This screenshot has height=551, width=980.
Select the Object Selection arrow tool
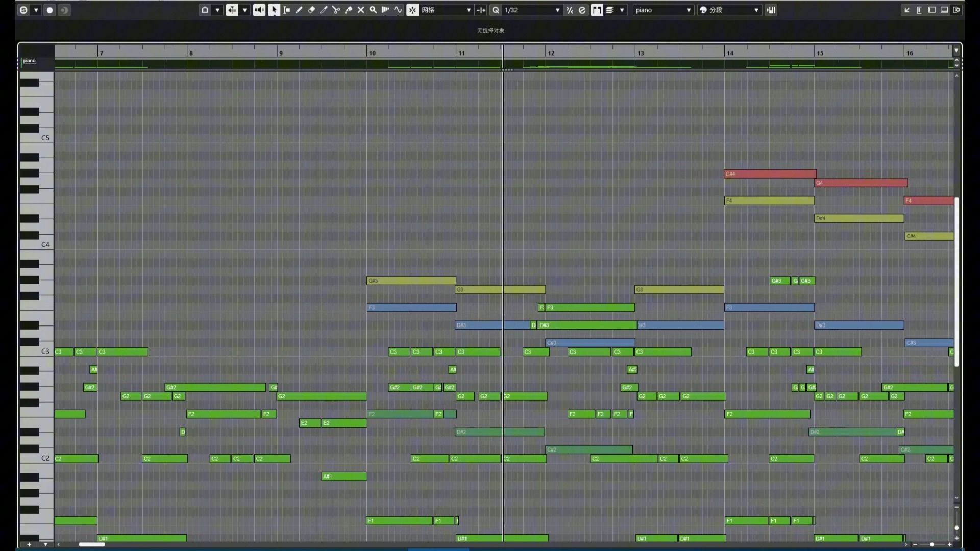click(x=274, y=10)
